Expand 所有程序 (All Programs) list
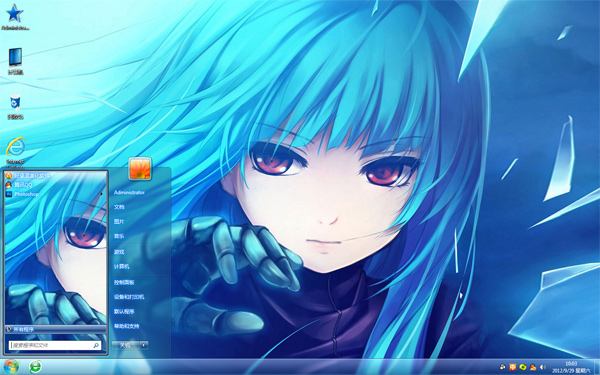The image size is (600, 375). tap(55, 329)
